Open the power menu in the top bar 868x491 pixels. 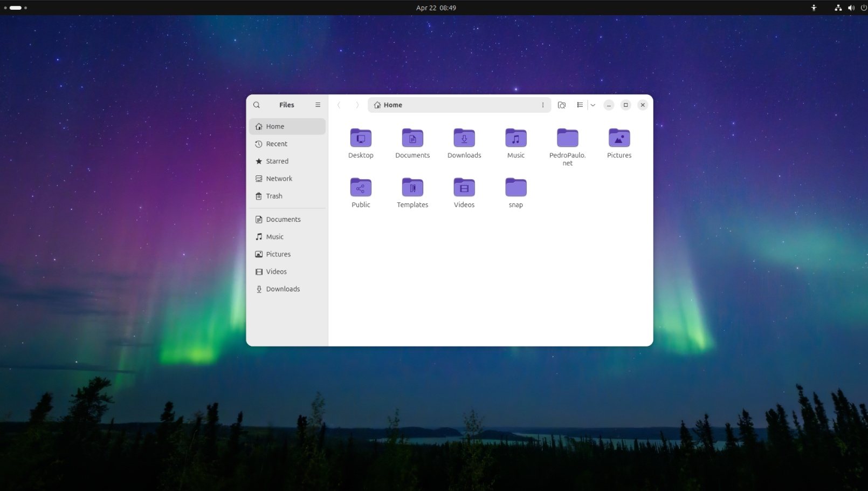(863, 8)
